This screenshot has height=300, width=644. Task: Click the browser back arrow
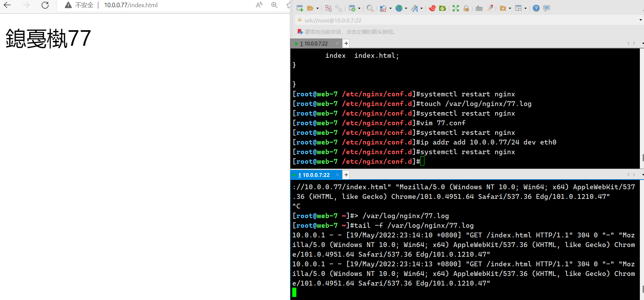[x=7, y=5]
